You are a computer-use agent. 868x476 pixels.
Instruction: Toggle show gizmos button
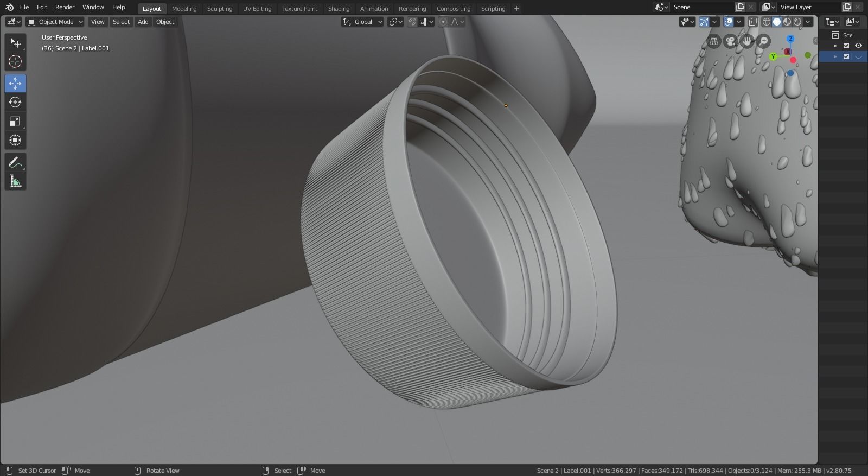tap(704, 22)
